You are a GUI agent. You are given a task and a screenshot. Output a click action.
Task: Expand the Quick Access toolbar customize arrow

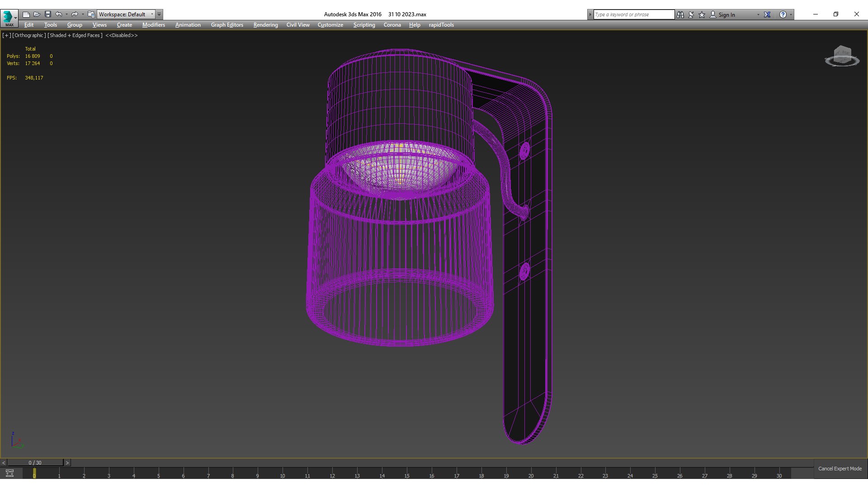pyautogui.click(x=159, y=14)
